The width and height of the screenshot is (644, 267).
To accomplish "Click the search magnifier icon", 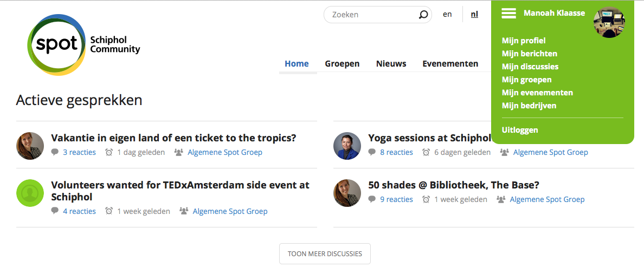I will pos(423,15).
